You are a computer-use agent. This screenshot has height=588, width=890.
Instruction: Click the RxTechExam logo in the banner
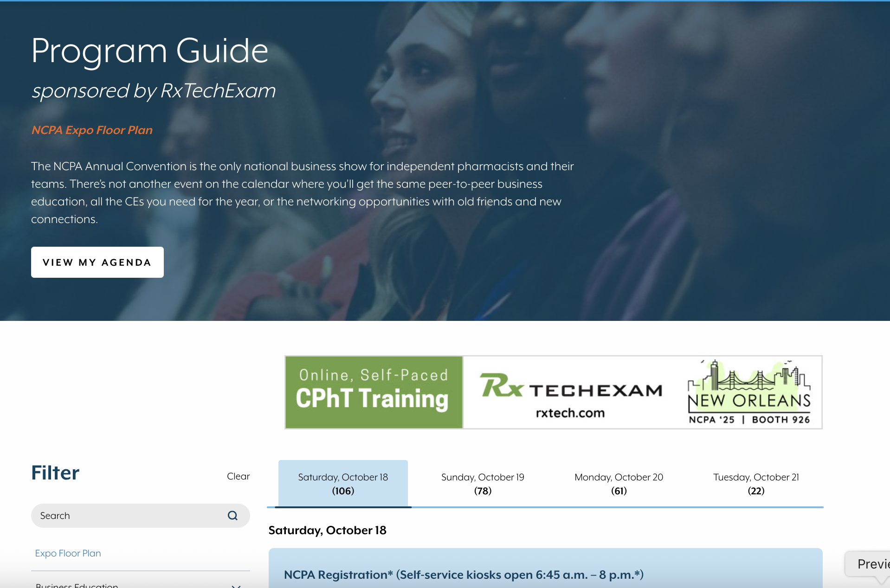(x=571, y=386)
